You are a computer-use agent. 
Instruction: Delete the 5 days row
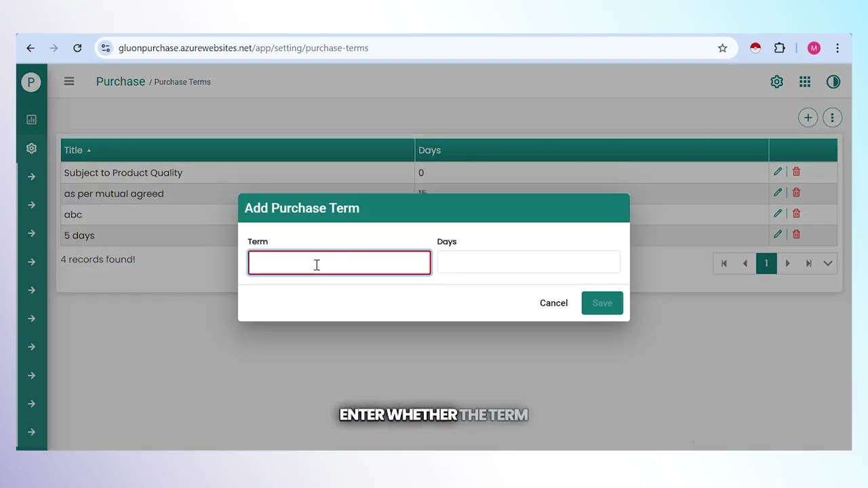point(796,235)
